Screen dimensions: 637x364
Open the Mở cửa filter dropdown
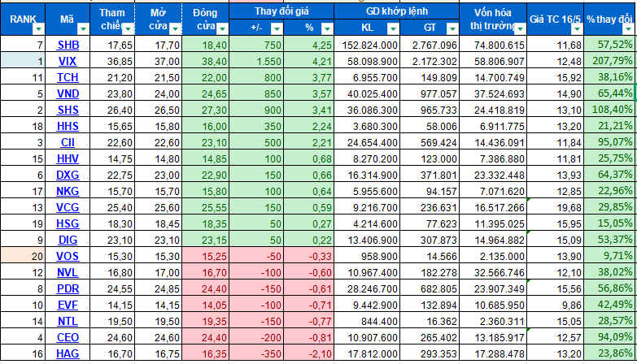point(175,29)
